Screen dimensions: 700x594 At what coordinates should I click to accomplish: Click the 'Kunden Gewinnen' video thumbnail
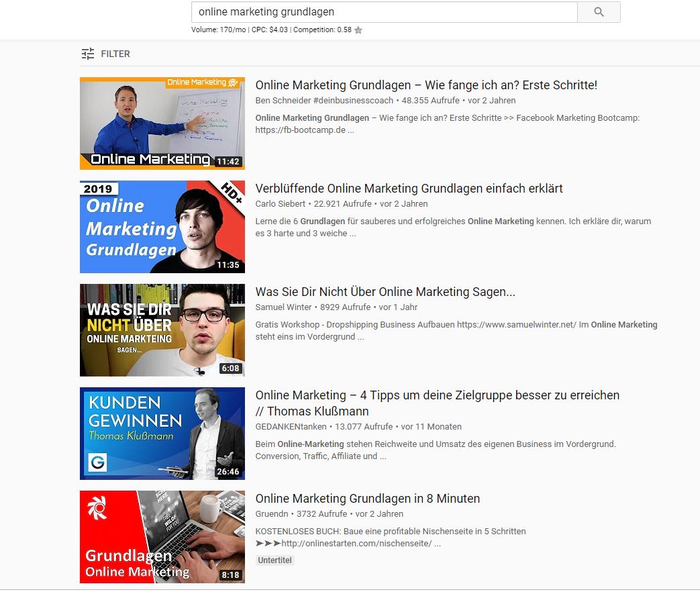tap(162, 434)
